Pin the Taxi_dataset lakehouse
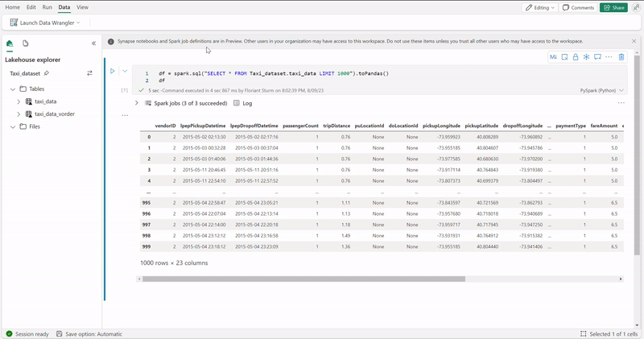This screenshot has height=339, width=644. pos(47,73)
